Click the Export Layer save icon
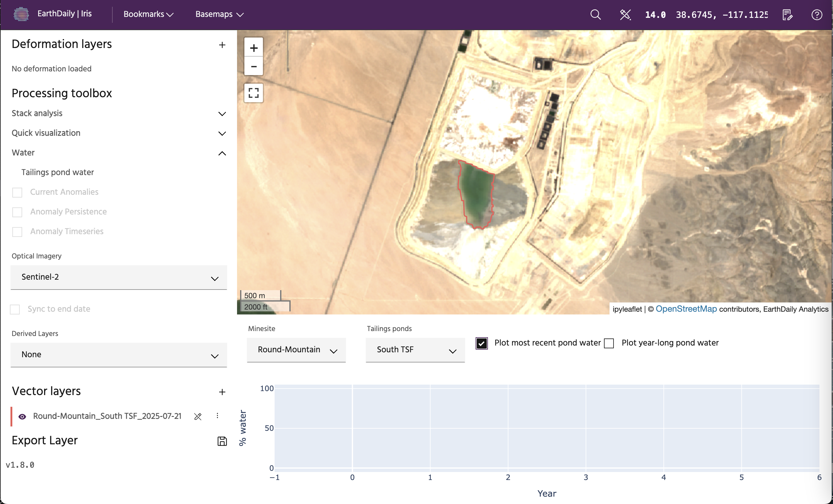The height and width of the screenshot is (504, 833). pyautogui.click(x=222, y=441)
